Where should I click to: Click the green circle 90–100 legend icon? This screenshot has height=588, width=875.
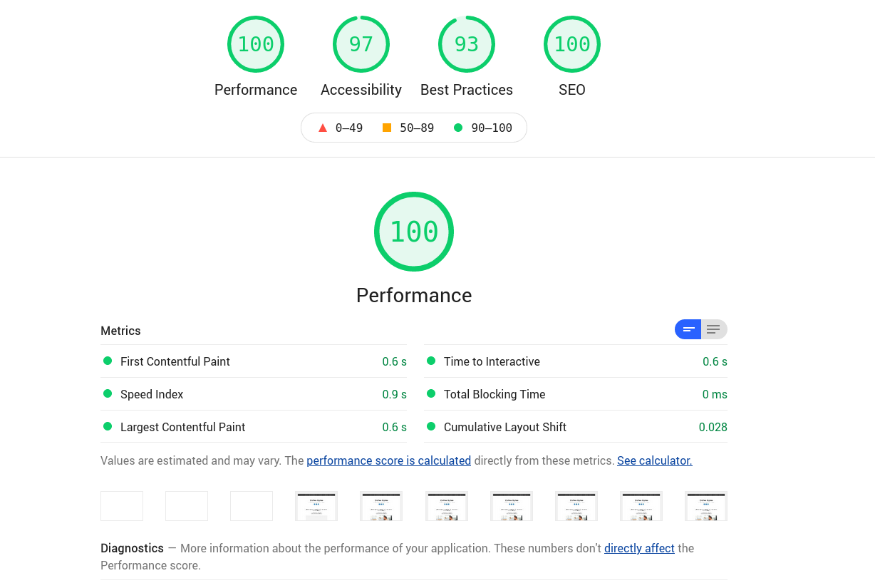pos(458,128)
